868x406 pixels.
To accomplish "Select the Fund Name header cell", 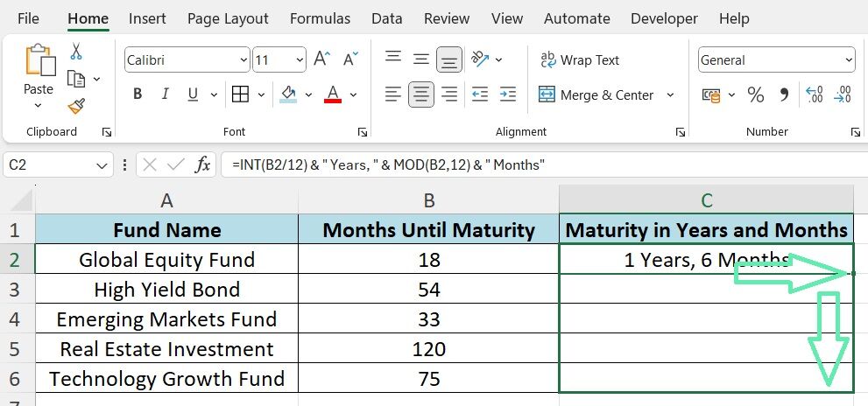I will (x=166, y=230).
